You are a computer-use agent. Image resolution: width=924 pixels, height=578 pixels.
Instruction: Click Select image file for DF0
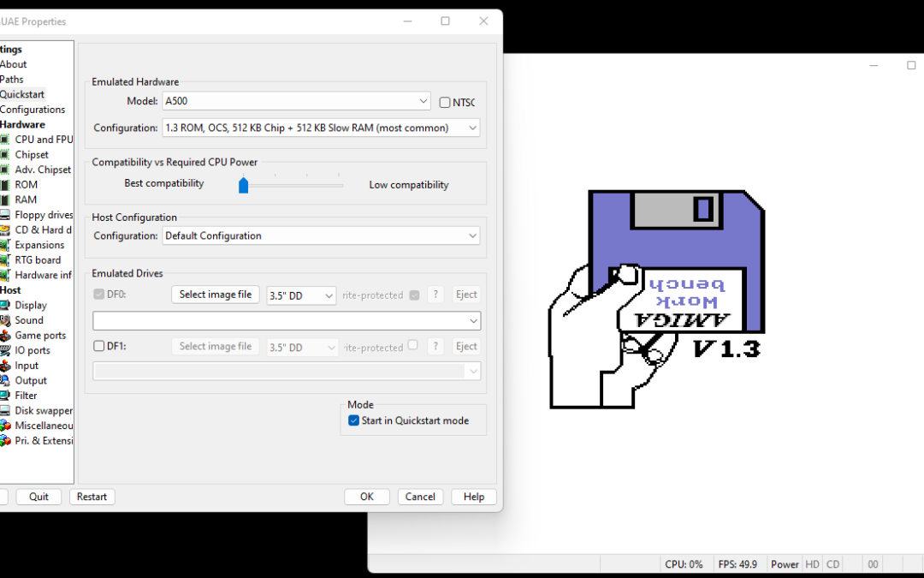[x=215, y=295]
